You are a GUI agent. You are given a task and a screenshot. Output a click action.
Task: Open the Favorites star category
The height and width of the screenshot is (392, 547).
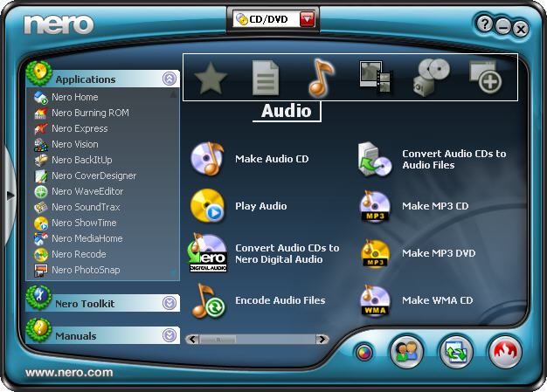(x=211, y=78)
